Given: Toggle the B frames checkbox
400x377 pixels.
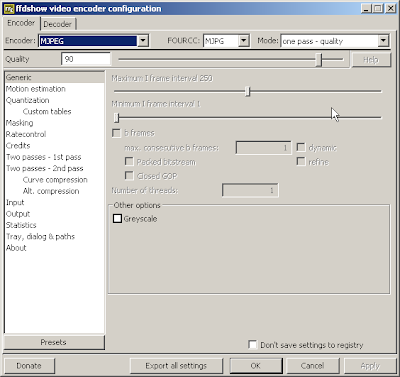Looking at the screenshot, I should [116, 133].
